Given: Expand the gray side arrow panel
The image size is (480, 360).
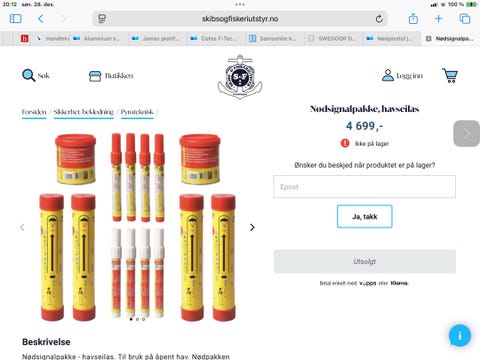Looking at the screenshot, I should click(467, 134).
